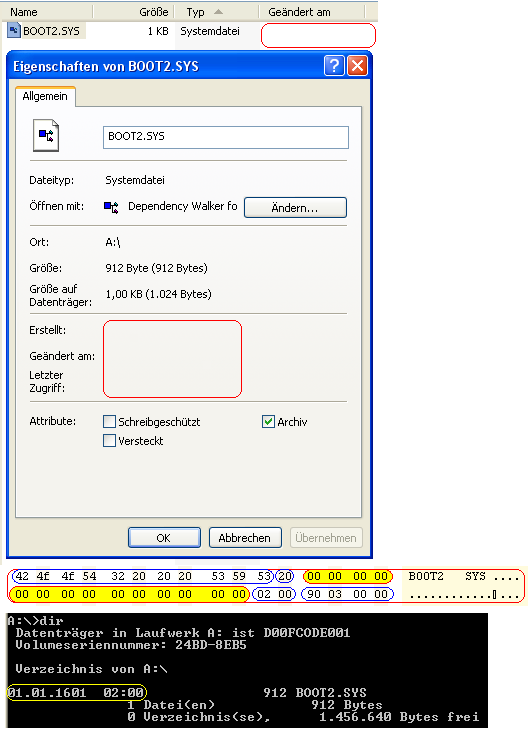Screen dimensions: 531x746
Task: Click the Abbrechen button
Action: (x=245, y=538)
